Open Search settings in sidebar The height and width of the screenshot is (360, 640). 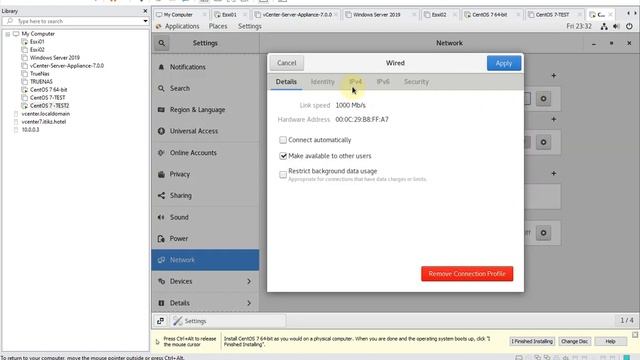(x=205, y=88)
